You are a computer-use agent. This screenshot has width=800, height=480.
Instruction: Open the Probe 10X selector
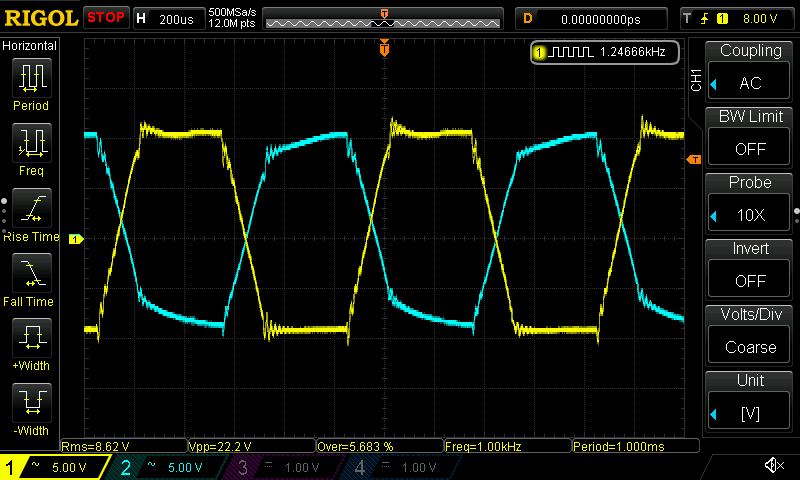(750, 202)
